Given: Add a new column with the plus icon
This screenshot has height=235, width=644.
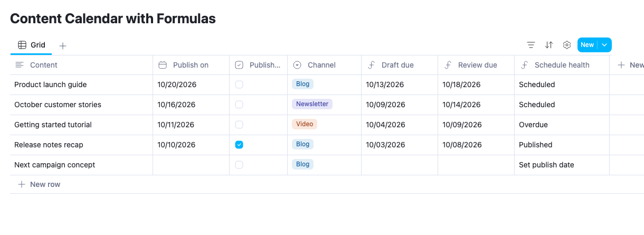Looking at the screenshot, I should click(x=621, y=65).
